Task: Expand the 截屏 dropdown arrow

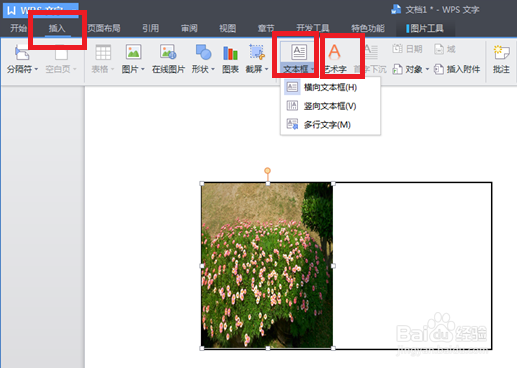Action: pyautogui.click(x=267, y=69)
